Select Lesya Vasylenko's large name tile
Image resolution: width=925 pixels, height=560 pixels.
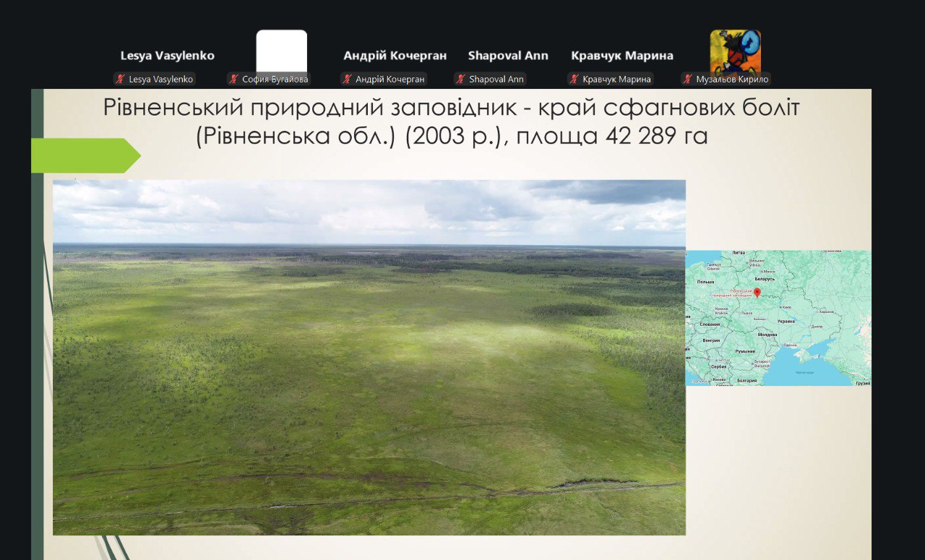(x=167, y=56)
